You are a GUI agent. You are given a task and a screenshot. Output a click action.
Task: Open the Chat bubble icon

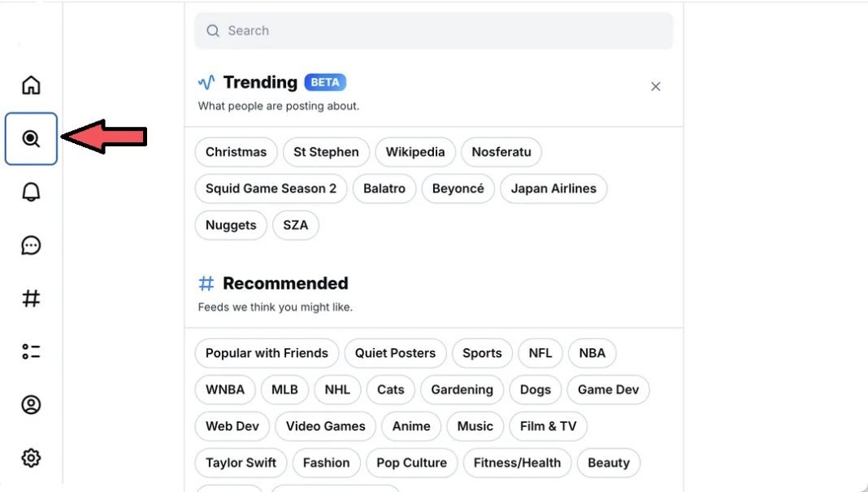tap(31, 245)
